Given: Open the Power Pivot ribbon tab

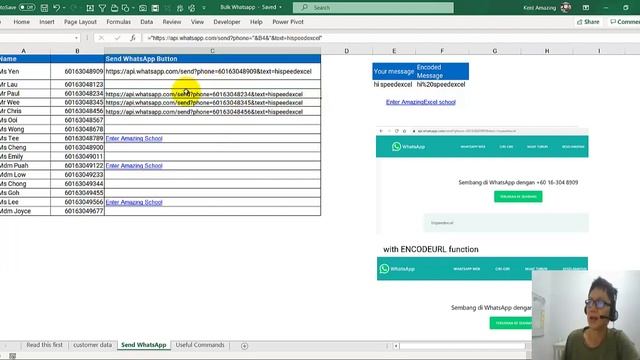Looking at the screenshot, I should pyautogui.click(x=288, y=22).
